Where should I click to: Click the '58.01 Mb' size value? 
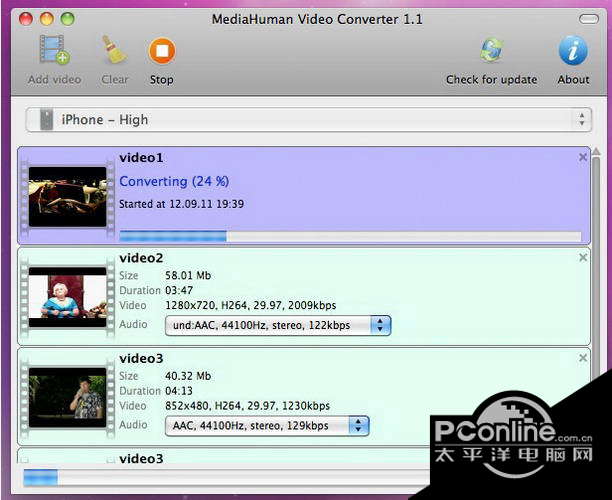(x=188, y=276)
